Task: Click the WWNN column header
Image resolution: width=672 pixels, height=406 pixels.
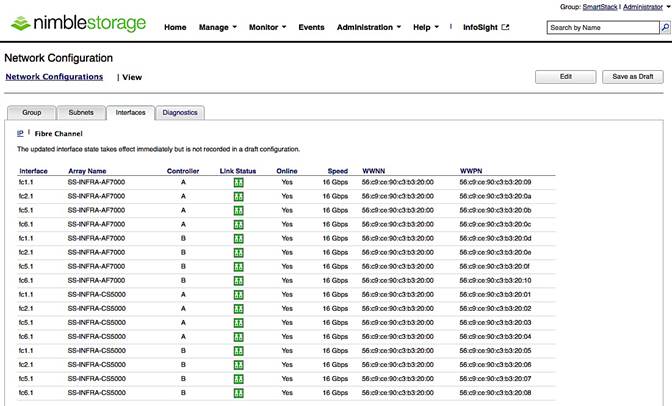Action: point(374,171)
